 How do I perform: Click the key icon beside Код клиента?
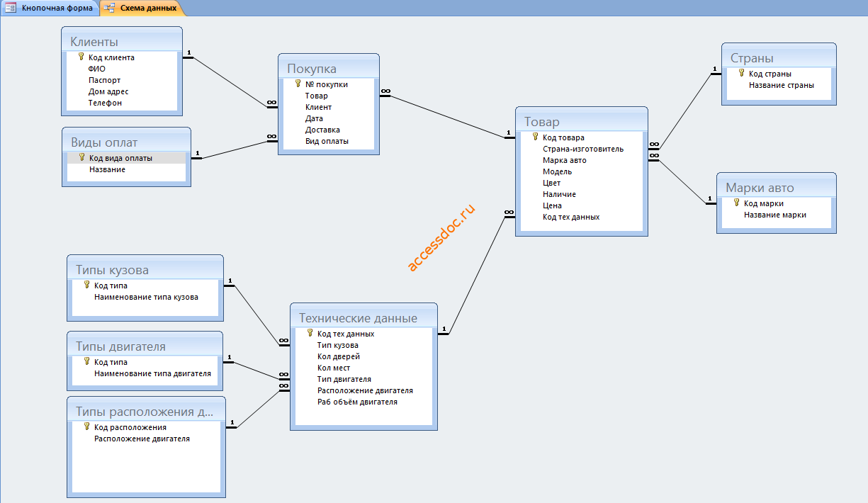[81, 57]
